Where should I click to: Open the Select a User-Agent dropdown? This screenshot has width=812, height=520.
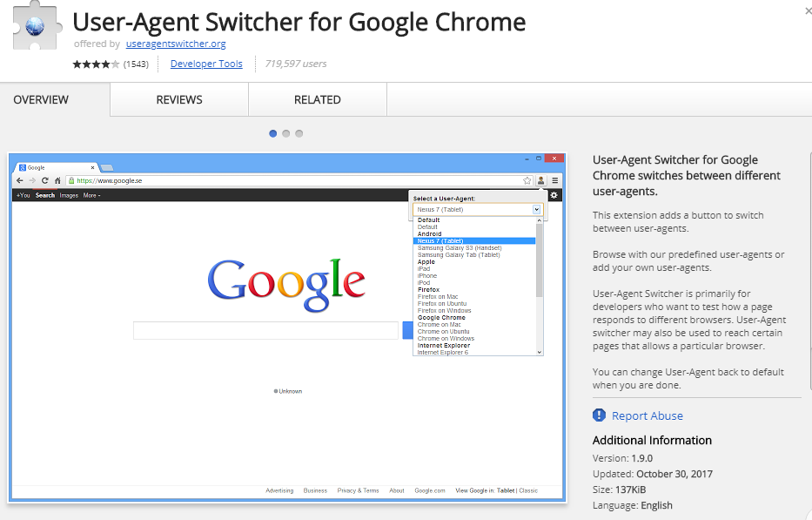click(477, 210)
